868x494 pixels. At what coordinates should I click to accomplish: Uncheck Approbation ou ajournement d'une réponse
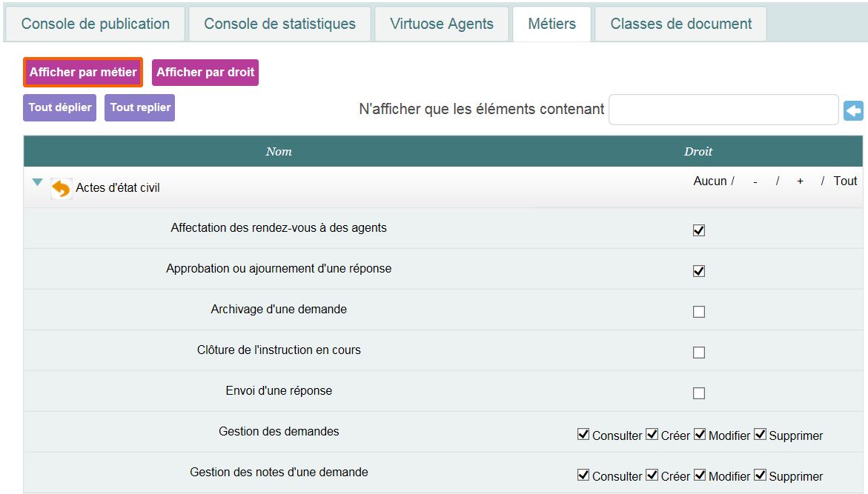698,271
